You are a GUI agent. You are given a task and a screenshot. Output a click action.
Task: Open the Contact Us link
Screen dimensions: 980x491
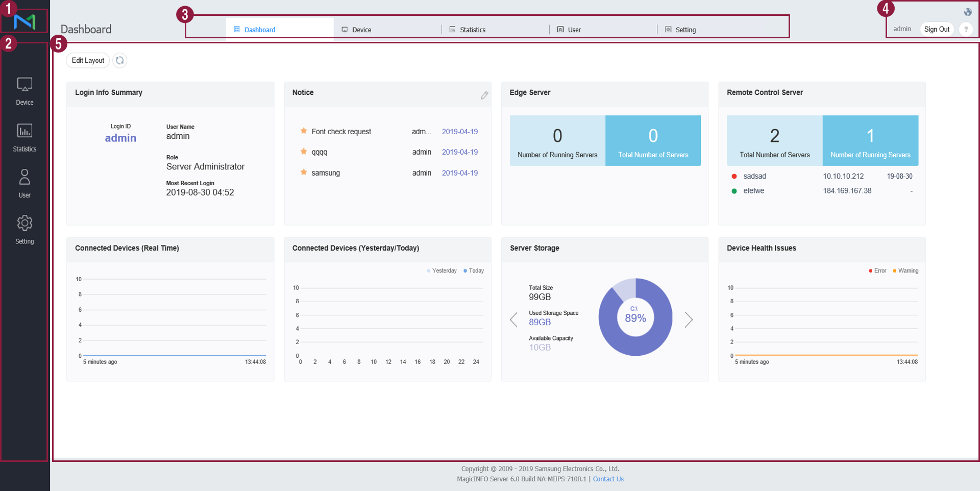[x=608, y=479]
